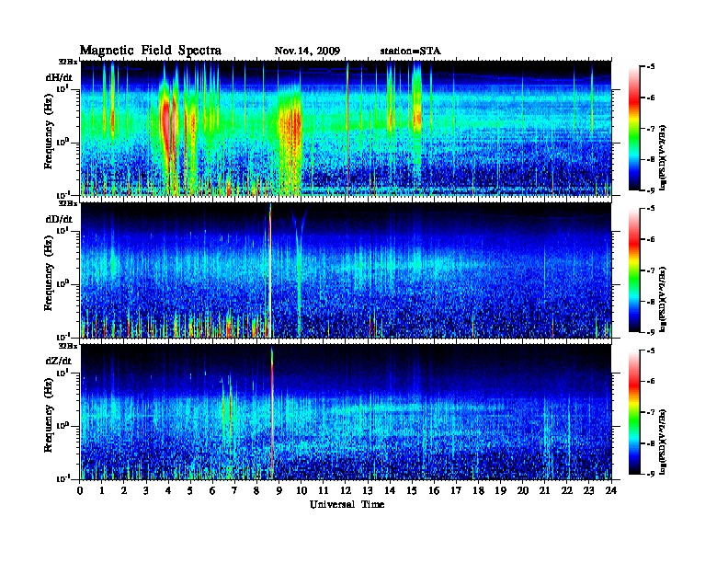
Task: Click the dD/dt spectrogram panel
Action: [346, 270]
